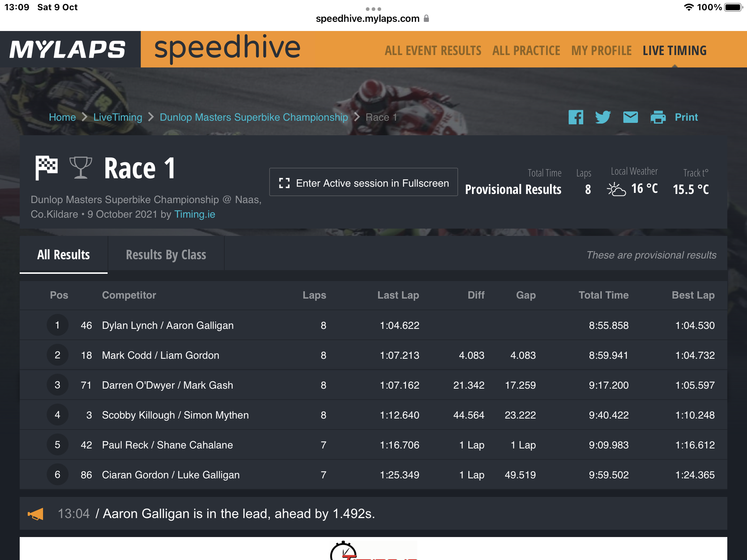747x560 pixels.
Task: Click the Best Lap column header
Action: pos(693,295)
